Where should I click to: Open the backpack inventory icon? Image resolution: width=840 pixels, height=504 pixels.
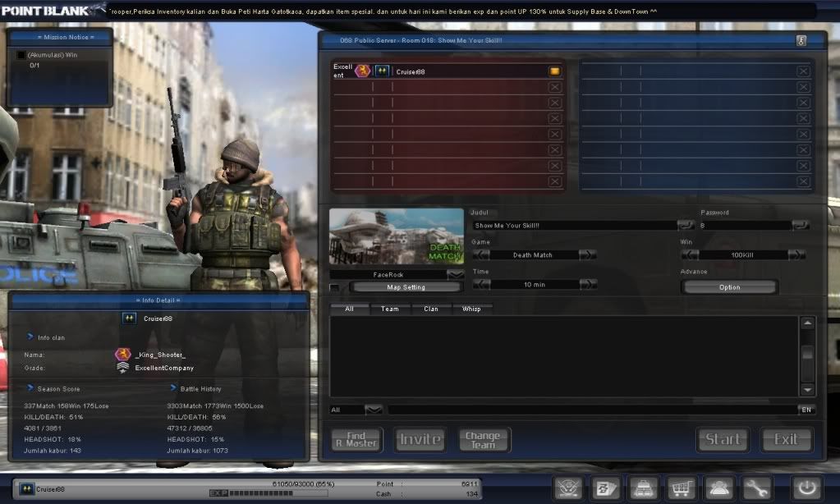click(643, 488)
